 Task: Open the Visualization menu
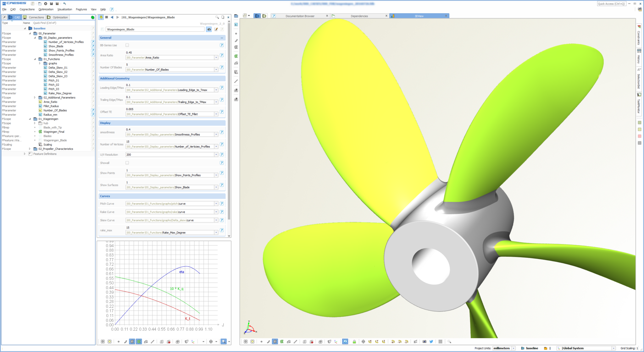coord(64,9)
